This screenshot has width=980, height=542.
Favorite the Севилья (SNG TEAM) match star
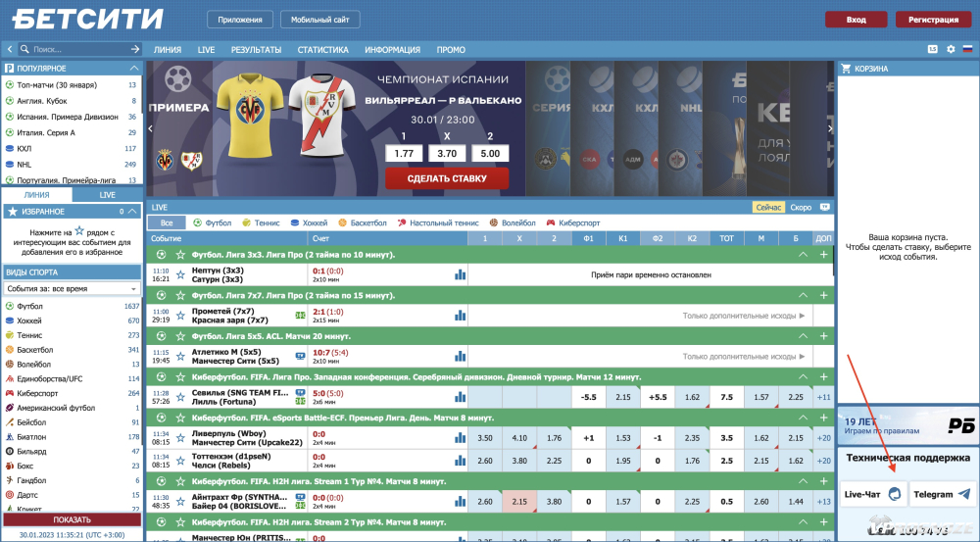click(180, 397)
